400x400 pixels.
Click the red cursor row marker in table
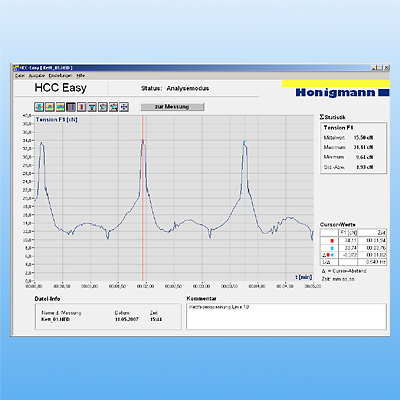click(332, 241)
